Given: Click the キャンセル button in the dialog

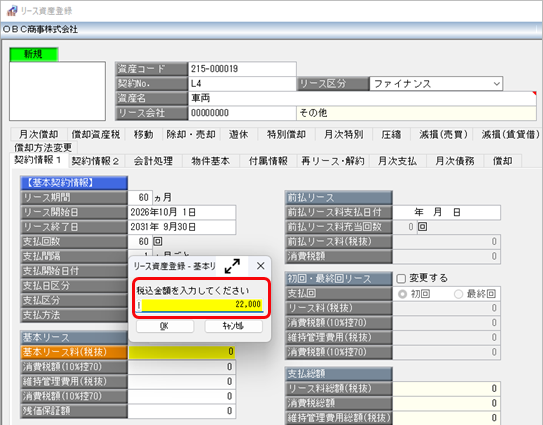Looking at the screenshot, I should click(x=233, y=326).
